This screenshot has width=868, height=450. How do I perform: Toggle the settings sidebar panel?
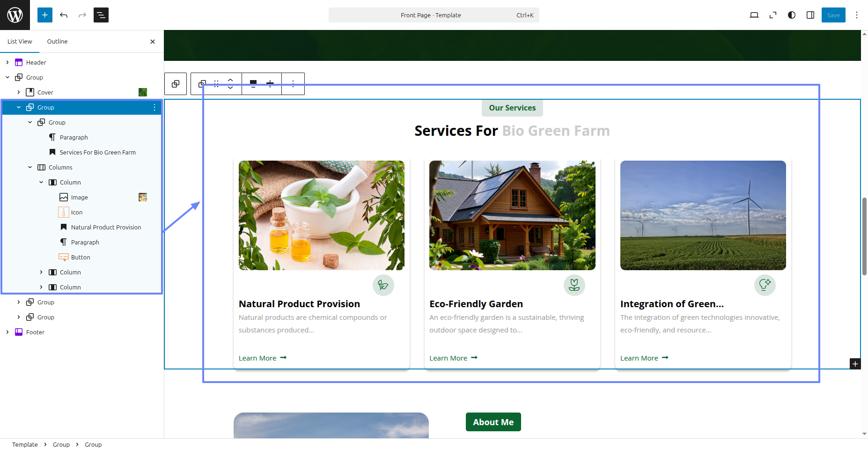click(810, 15)
